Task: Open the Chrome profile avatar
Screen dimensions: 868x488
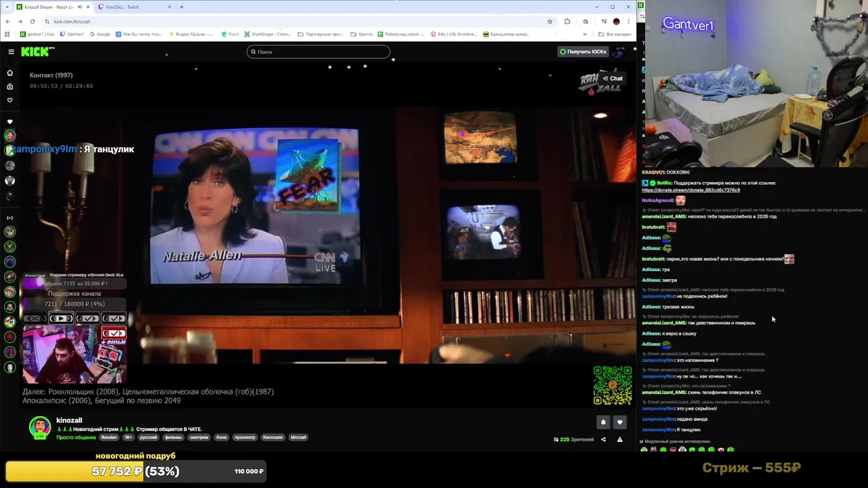Action: coord(616,21)
